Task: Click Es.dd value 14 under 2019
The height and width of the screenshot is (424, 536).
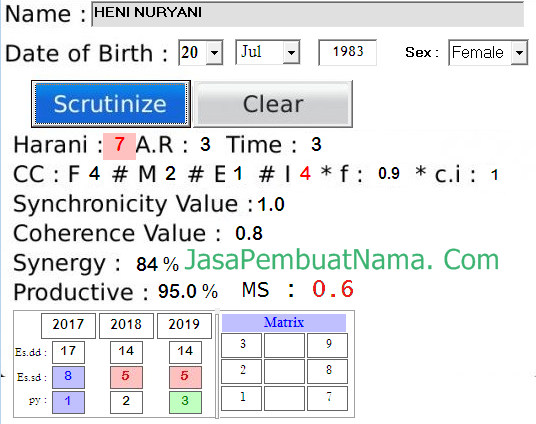Action: click(x=185, y=352)
